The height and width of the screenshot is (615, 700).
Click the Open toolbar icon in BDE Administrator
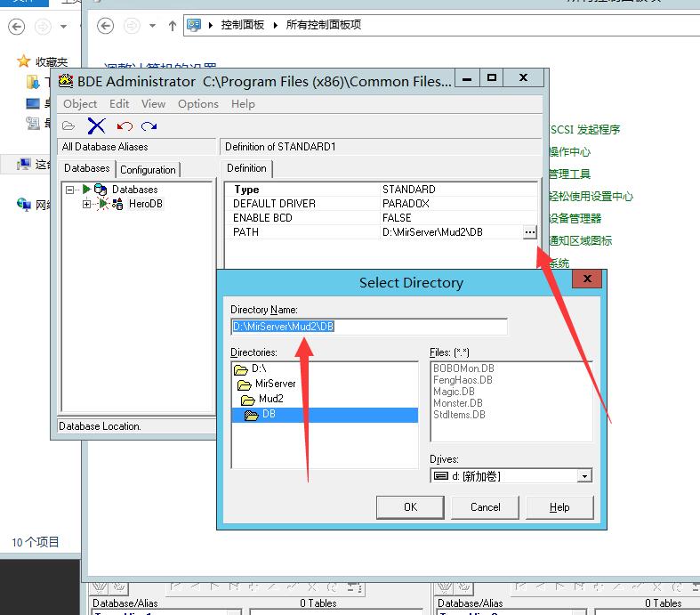pyautogui.click(x=68, y=126)
